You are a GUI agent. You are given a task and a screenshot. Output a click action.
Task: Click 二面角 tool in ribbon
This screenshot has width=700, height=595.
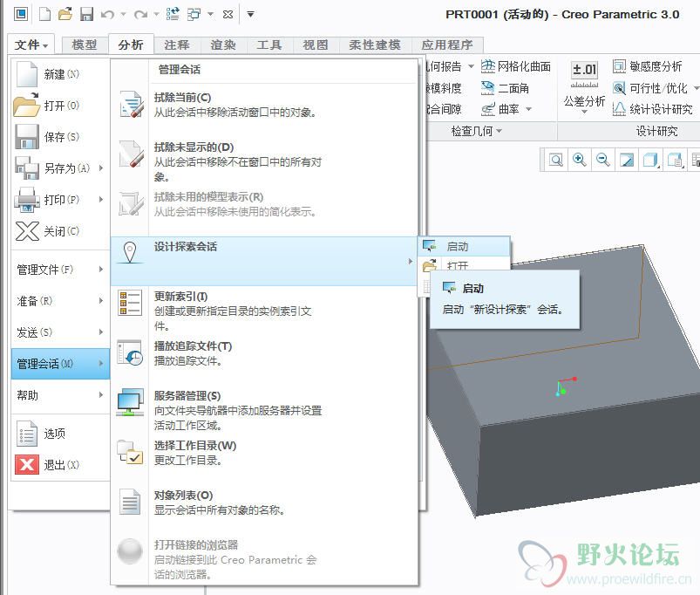[506, 88]
